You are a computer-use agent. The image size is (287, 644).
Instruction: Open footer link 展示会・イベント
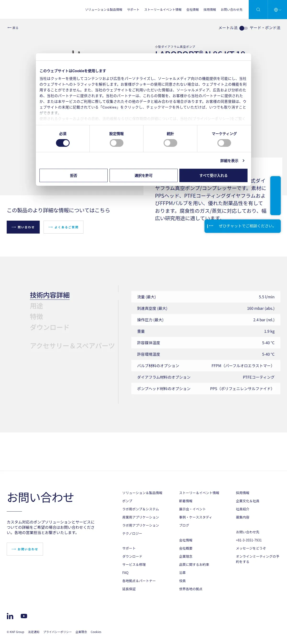(x=192, y=509)
